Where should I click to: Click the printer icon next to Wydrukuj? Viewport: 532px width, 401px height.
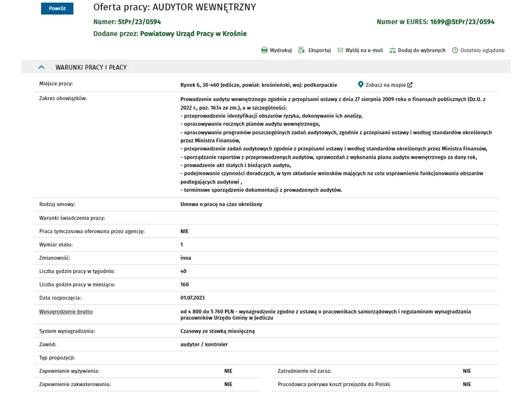(x=264, y=50)
